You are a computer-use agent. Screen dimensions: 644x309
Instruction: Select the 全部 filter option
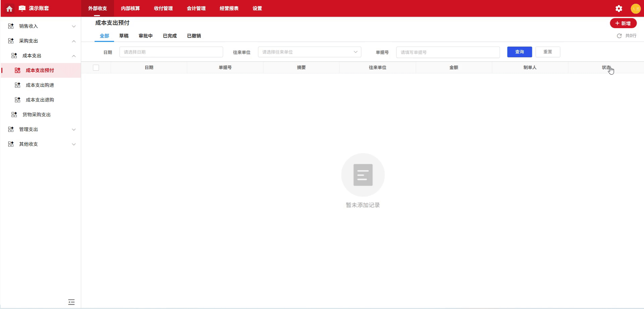tap(104, 36)
